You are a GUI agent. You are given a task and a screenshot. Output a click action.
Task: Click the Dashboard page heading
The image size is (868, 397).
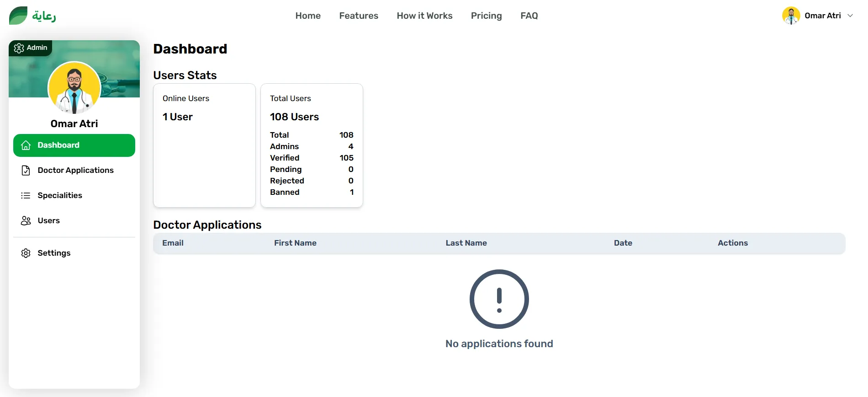[x=190, y=49]
